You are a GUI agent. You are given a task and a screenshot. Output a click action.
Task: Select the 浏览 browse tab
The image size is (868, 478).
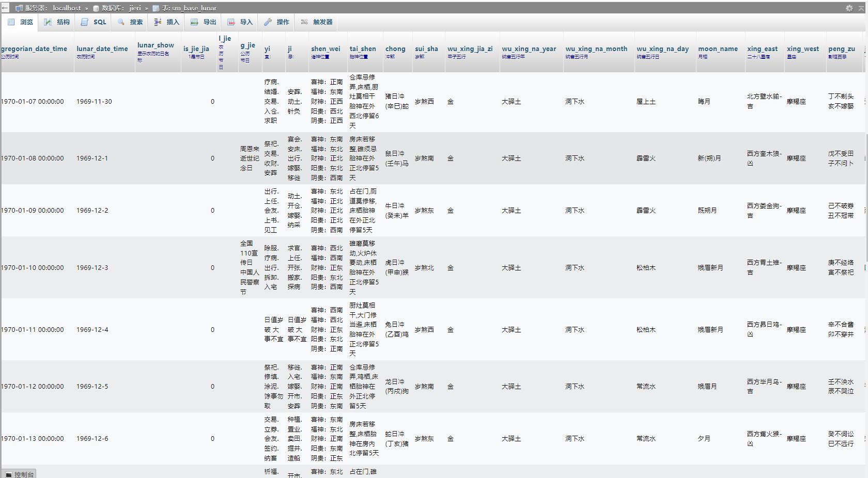21,22
